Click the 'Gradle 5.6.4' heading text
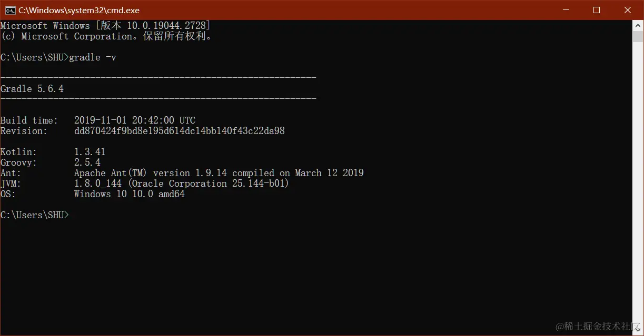This screenshot has height=336, width=644. coord(32,89)
